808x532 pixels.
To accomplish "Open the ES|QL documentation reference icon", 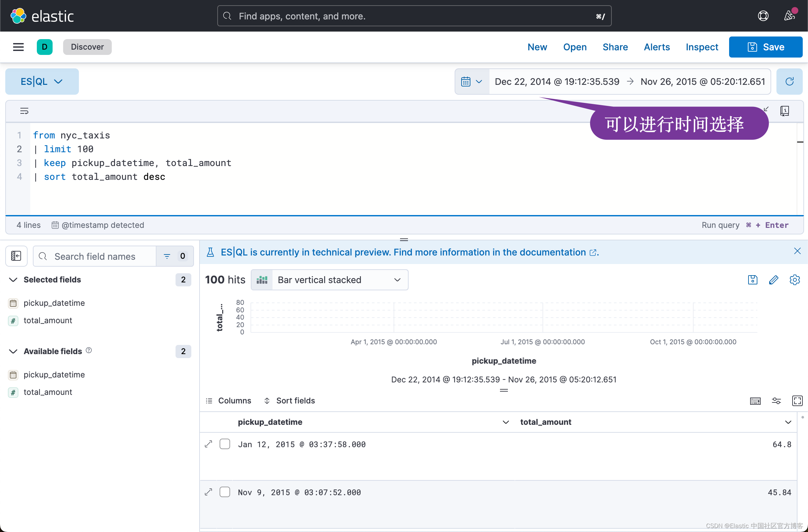I will (x=785, y=111).
